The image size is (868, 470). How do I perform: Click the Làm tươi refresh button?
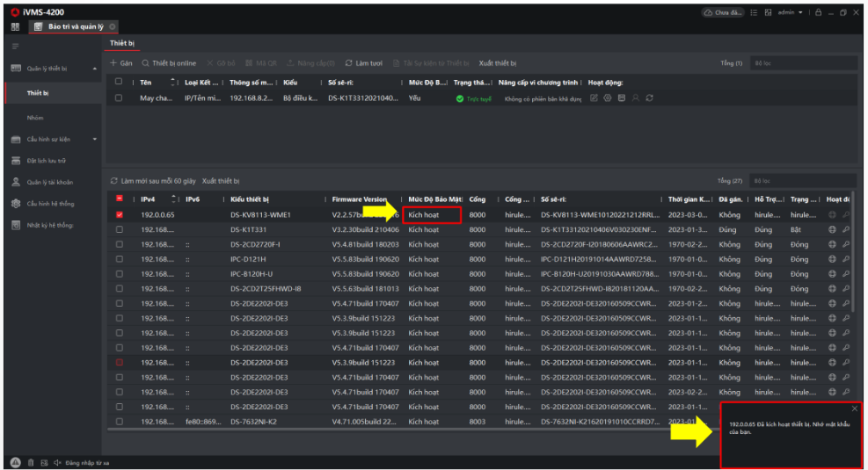click(364, 63)
